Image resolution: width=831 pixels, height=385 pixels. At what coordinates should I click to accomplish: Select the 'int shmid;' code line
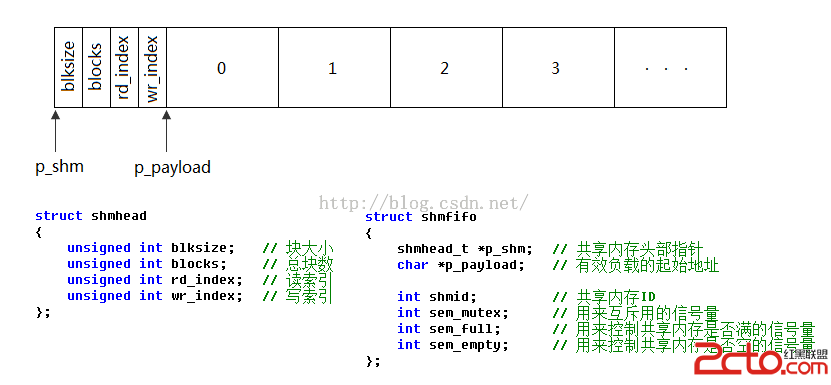coord(437,297)
